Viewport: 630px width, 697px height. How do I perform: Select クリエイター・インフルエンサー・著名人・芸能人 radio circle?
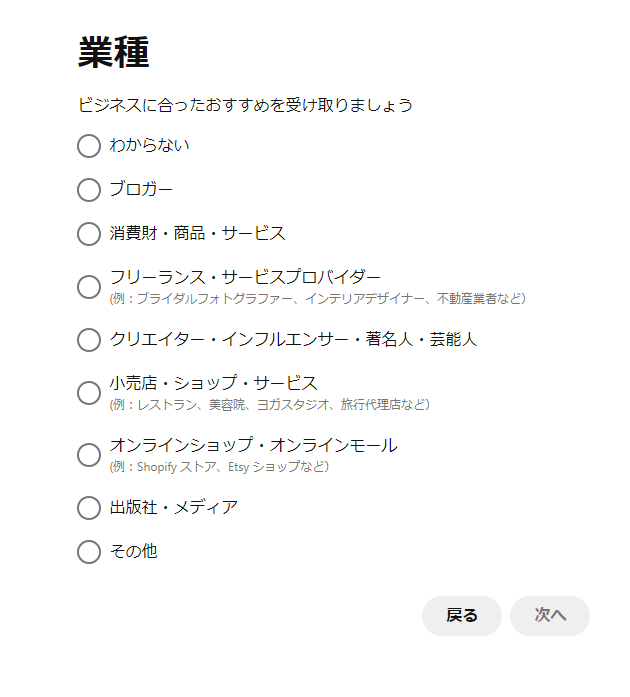pyautogui.click(x=89, y=340)
